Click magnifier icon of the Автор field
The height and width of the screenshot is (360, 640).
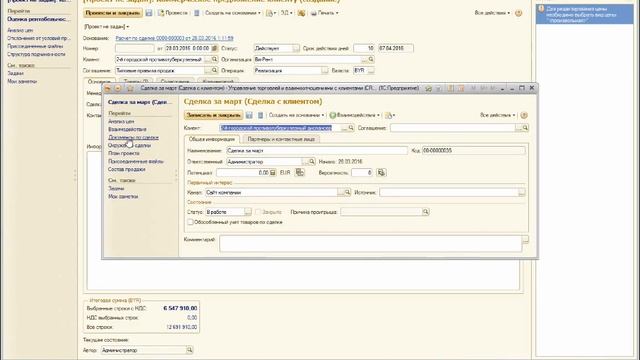tap(189, 350)
